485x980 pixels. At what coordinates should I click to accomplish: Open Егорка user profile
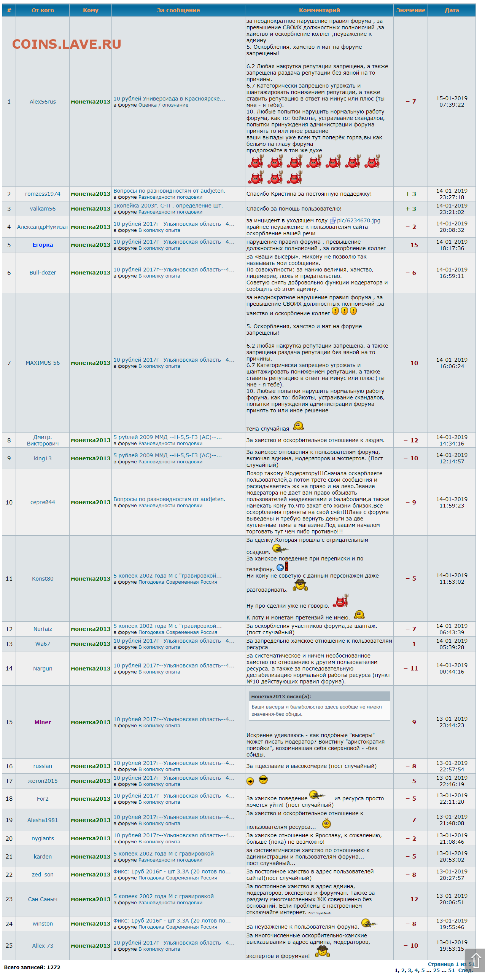43,245
